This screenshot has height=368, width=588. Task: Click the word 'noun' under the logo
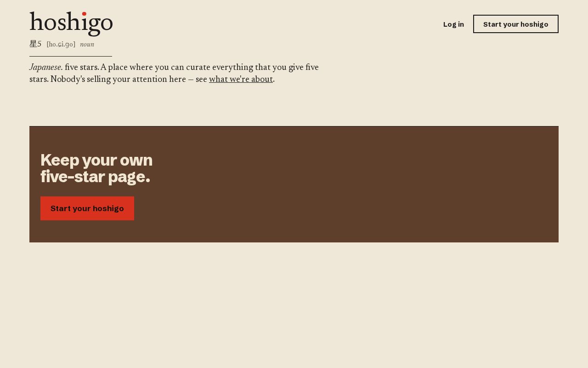tap(87, 45)
